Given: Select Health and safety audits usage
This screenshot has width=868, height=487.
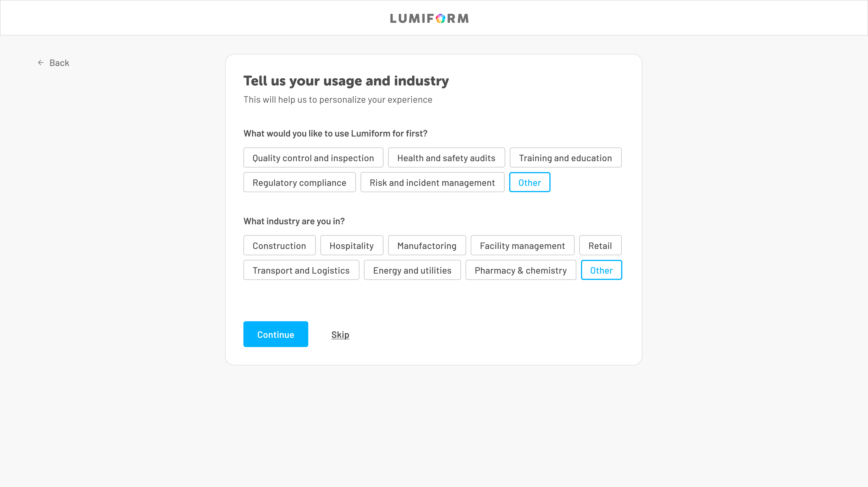Looking at the screenshot, I should (446, 157).
